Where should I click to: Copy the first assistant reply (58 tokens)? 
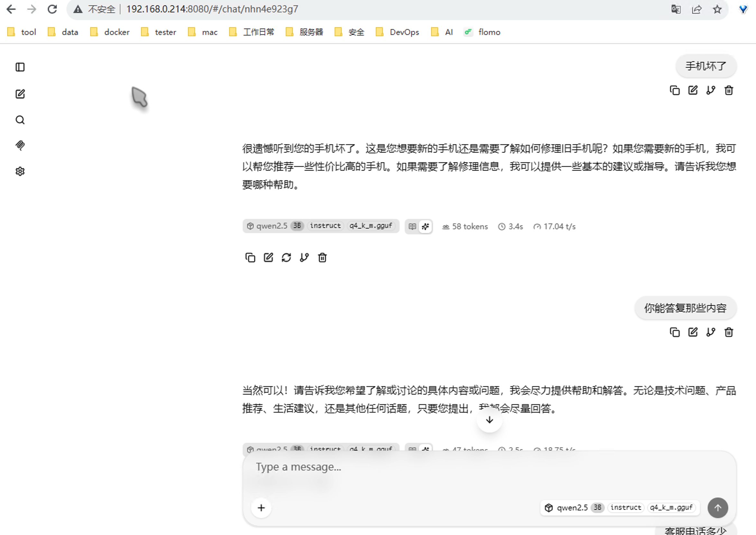pyautogui.click(x=250, y=258)
